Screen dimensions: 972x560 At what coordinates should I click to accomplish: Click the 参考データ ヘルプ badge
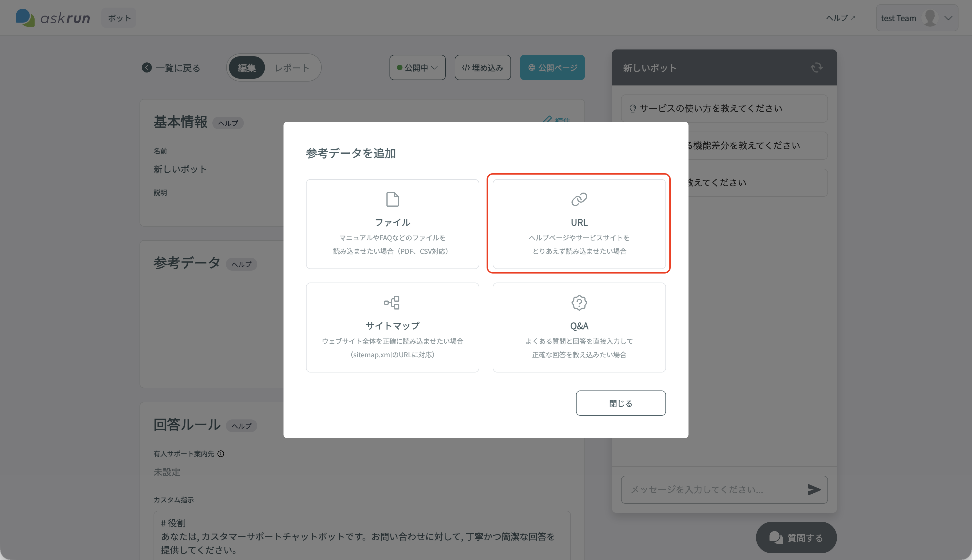click(x=241, y=264)
